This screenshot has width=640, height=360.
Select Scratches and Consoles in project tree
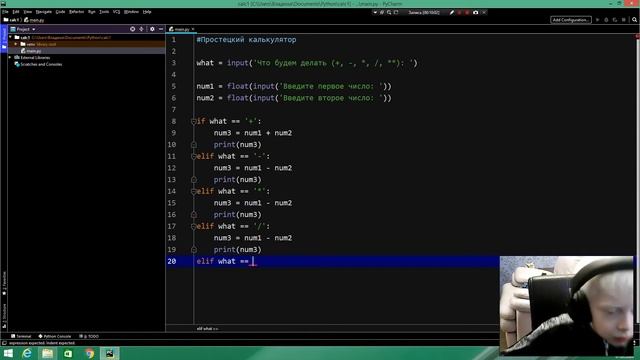pyautogui.click(x=38, y=64)
